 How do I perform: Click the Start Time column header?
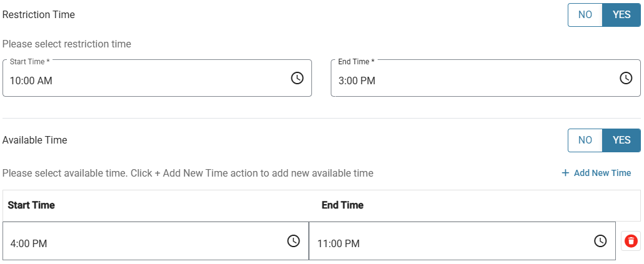coord(31,205)
